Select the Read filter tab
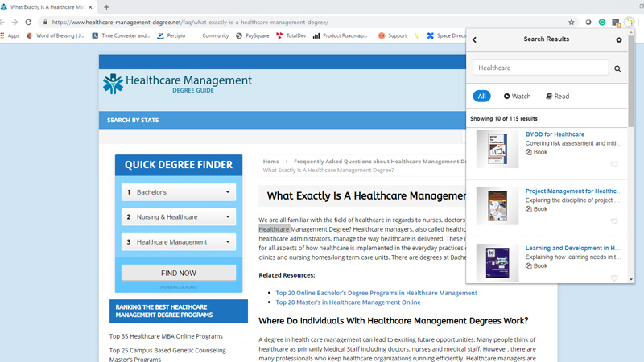Image resolution: width=644 pixels, height=362 pixels. 557,96
